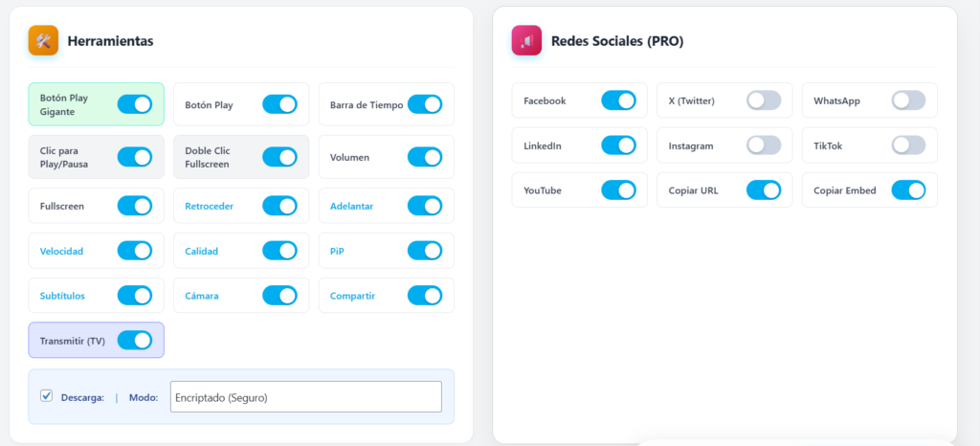Enable the Instagram toggle

(764, 145)
